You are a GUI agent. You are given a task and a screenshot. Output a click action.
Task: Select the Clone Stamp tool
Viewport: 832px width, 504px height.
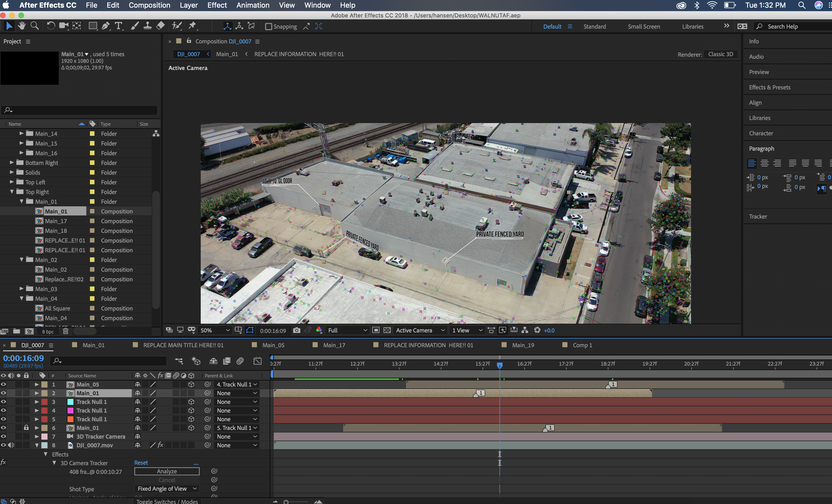148,26
